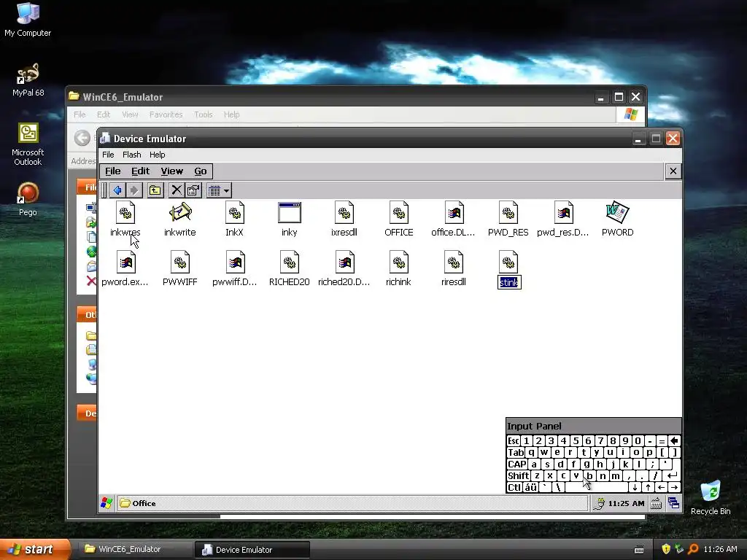Select the PWD_RES file icon
The height and width of the screenshot is (560, 747).
[508, 213]
